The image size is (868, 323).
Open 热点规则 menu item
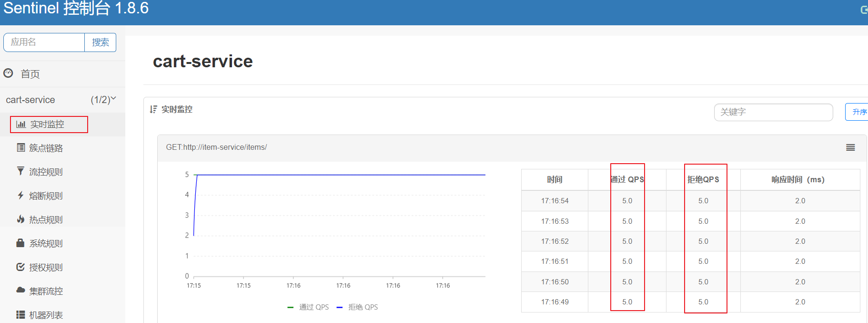coord(46,219)
